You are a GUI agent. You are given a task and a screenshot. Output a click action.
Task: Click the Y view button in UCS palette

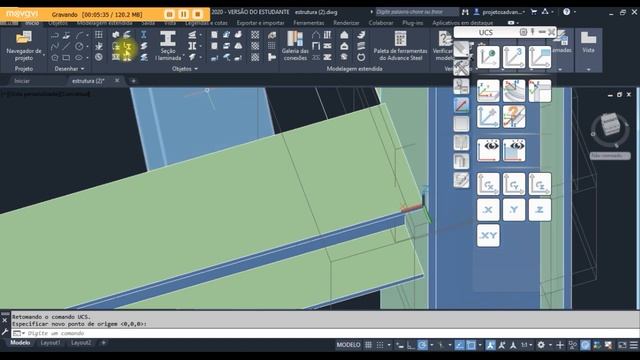tap(514, 210)
